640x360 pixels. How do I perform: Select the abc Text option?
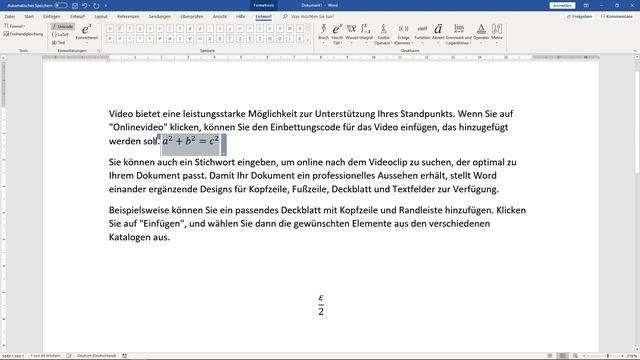pos(59,42)
